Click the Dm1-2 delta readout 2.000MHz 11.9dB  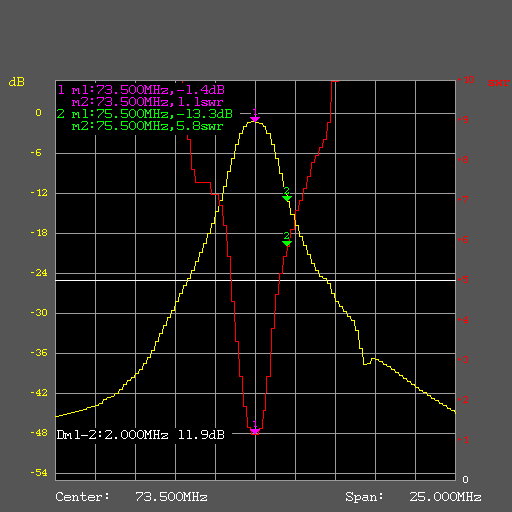(141, 435)
